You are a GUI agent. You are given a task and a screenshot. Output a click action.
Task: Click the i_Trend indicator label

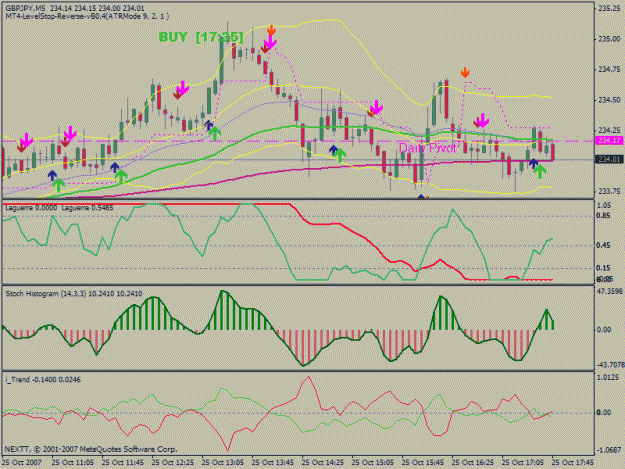point(43,379)
